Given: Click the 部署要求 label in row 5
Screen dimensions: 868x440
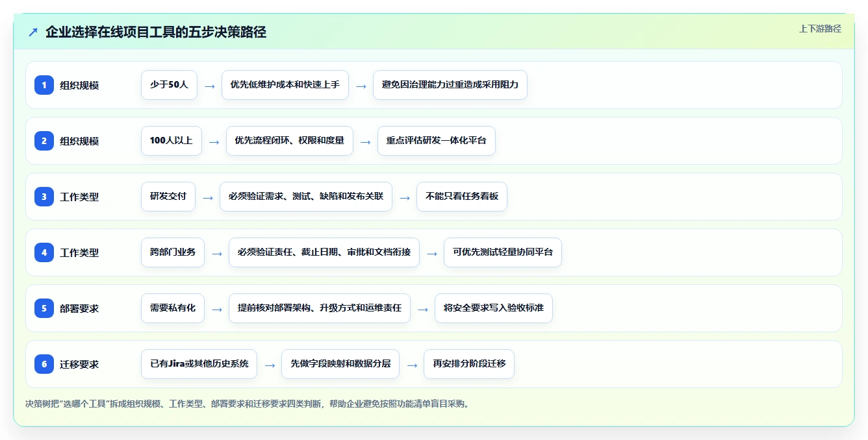Looking at the screenshot, I should tap(79, 309).
